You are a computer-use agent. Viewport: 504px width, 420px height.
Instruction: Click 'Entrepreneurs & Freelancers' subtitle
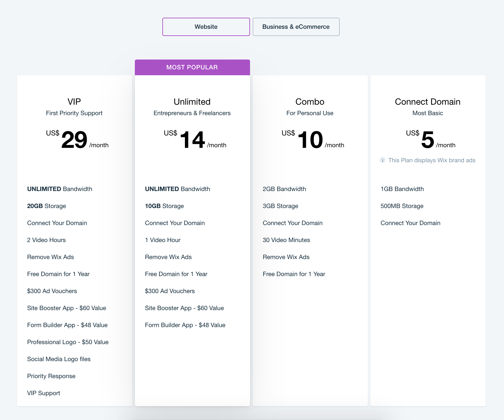[x=192, y=113]
